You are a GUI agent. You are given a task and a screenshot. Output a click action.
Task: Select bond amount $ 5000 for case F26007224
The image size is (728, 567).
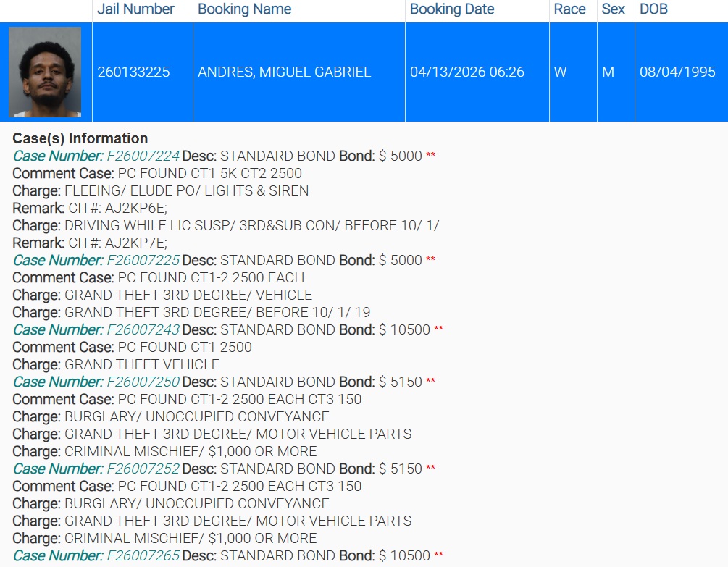coord(400,156)
